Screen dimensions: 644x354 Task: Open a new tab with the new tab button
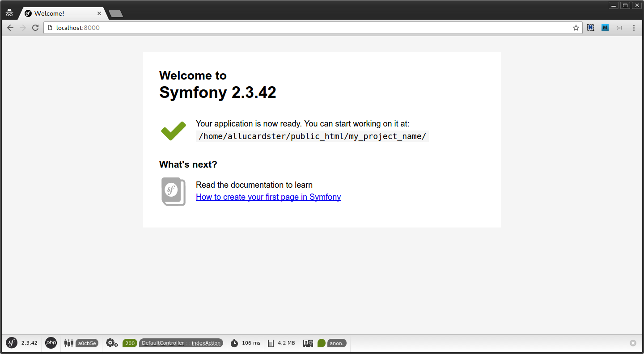click(116, 14)
